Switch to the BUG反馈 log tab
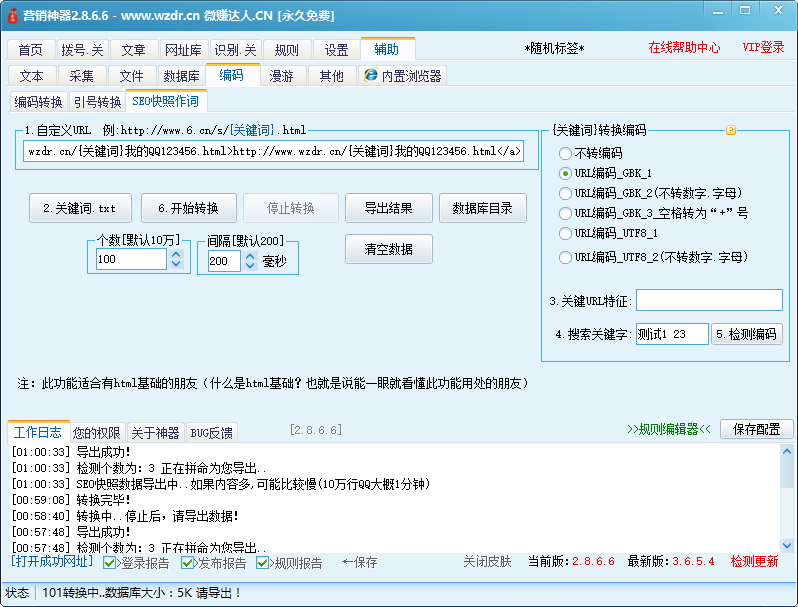The width and height of the screenshot is (798, 607). (x=211, y=433)
